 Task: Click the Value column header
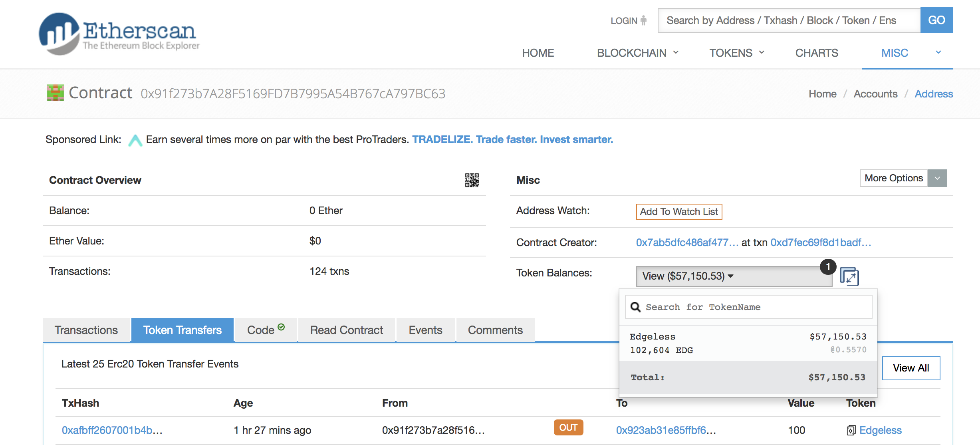click(801, 403)
